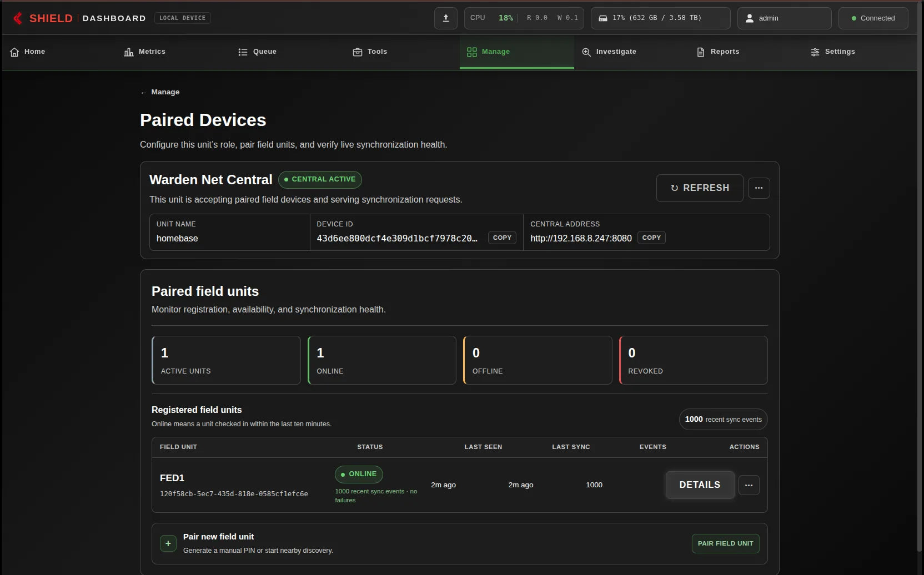Open the more options menu beside Refresh
Image resolution: width=924 pixels, height=575 pixels.
759,188
